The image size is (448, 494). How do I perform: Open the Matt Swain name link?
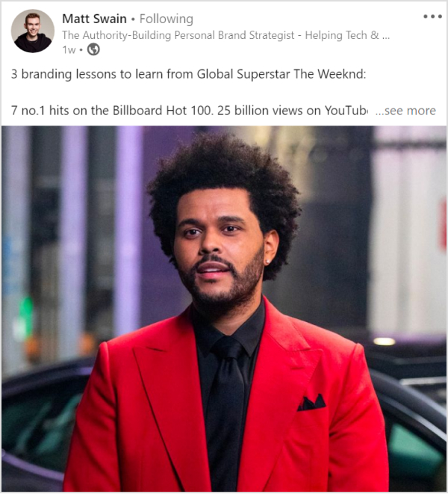(94, 19)
